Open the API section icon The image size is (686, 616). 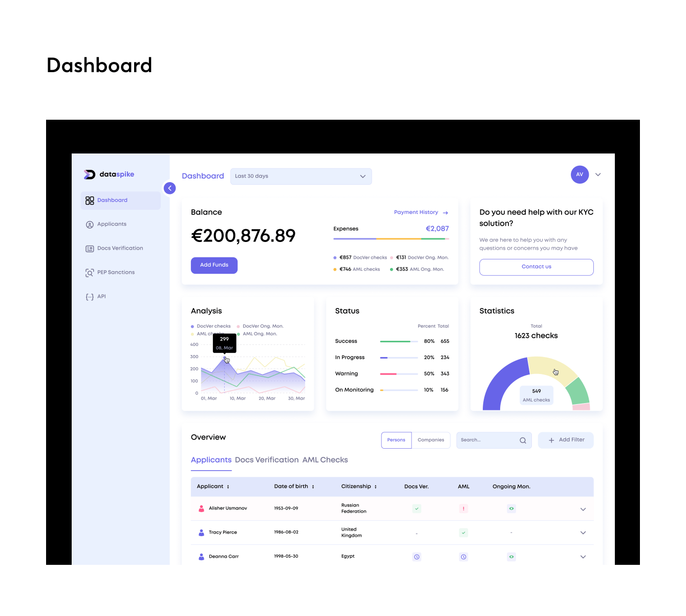click(x=90, y=297)
